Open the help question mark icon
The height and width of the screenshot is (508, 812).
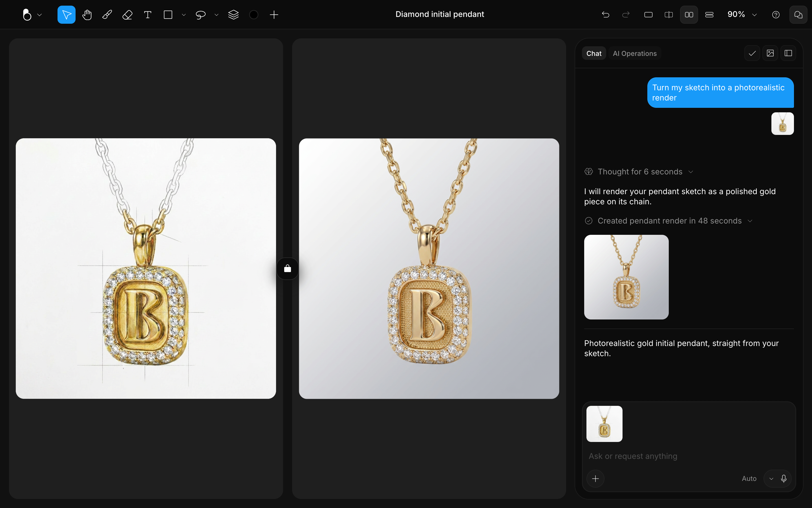click(776, 14)
